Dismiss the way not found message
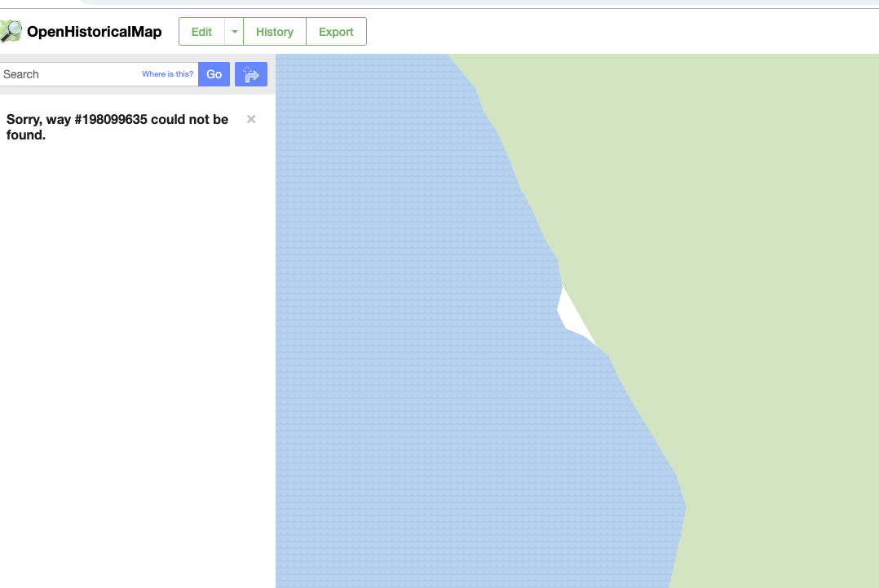Screen dimensions: 879x588 250,119
